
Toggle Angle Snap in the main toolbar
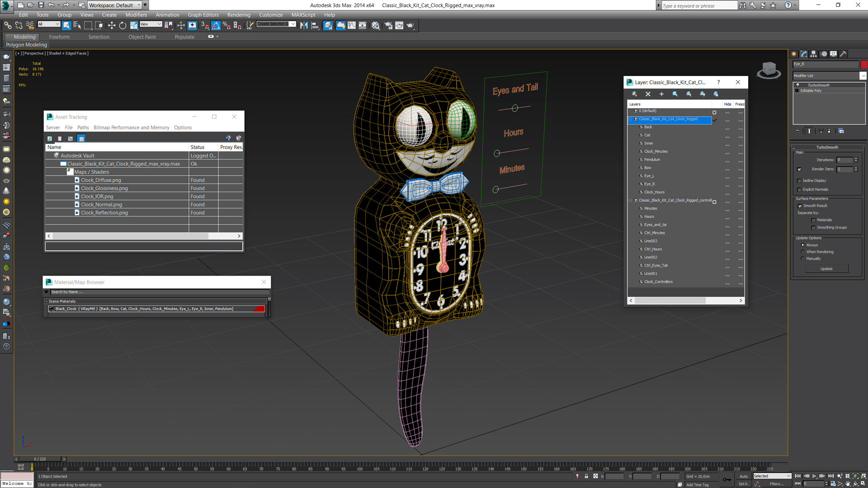point(216,25)
